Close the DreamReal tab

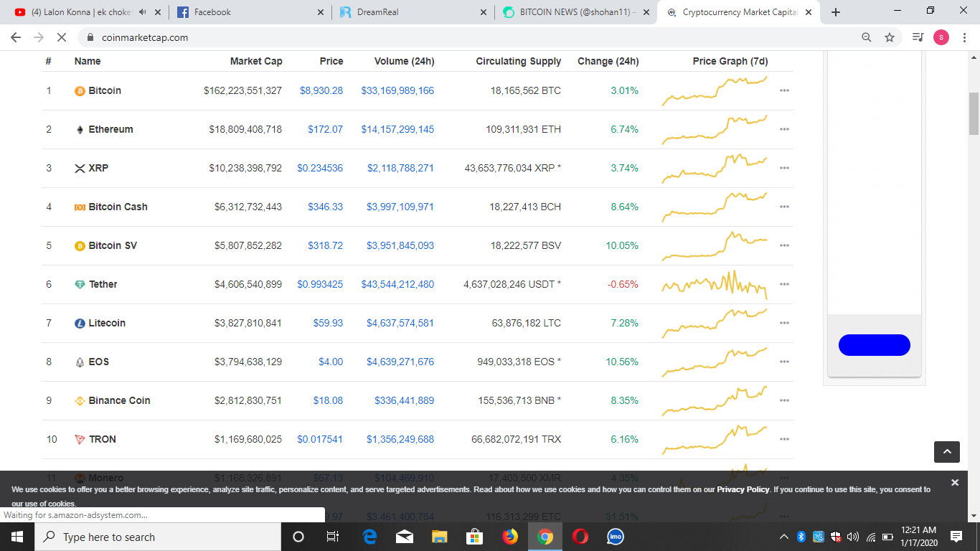click(483, 12)
